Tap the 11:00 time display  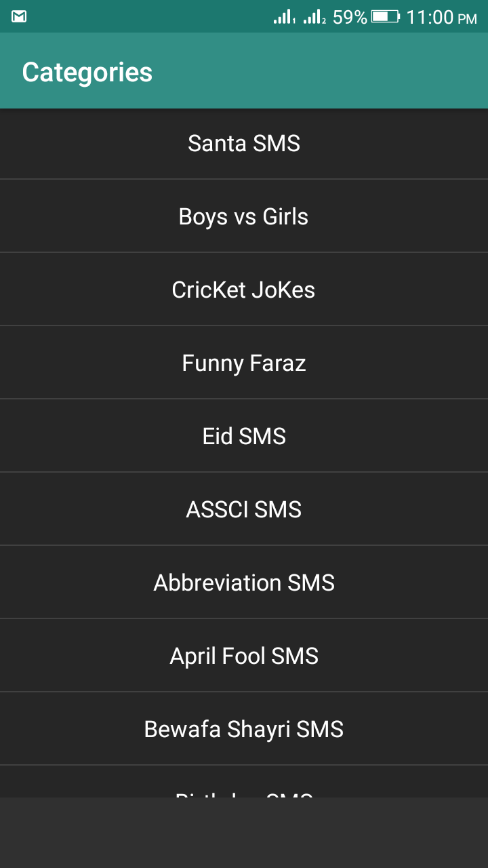430,17
